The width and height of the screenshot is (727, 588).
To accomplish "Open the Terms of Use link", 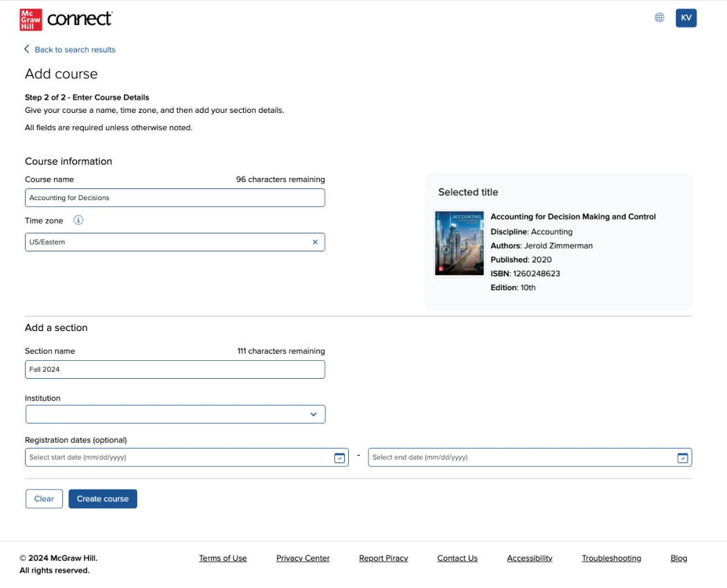I will [x=223, y=558].
